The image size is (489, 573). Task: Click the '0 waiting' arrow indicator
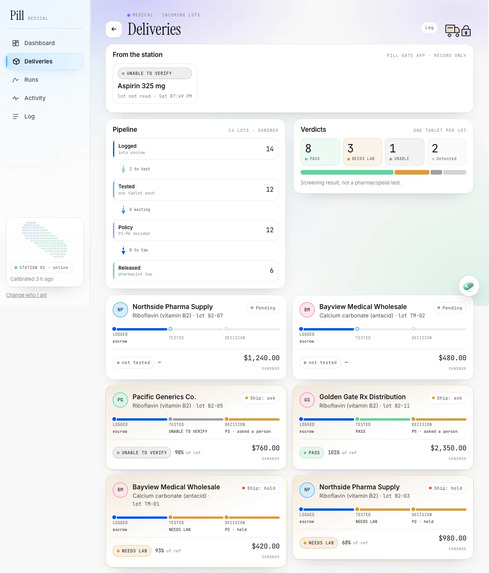pos(136,210)
